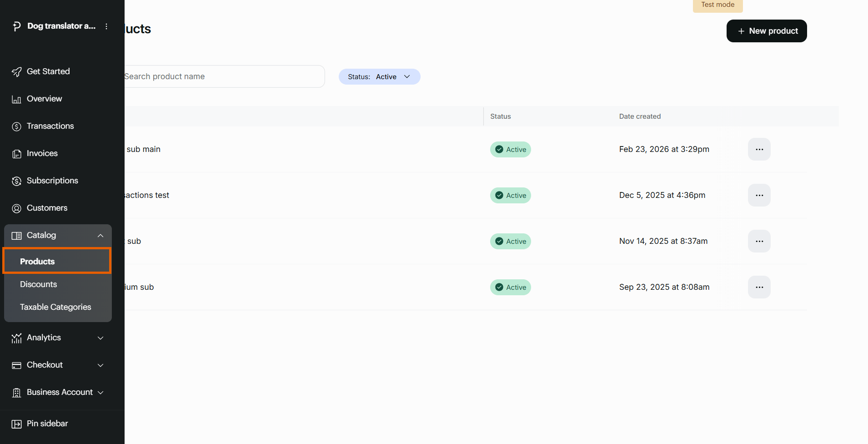This screenshot has height=444, width=868.
Task: Open the actions test product row
Action: click(x=466, y=195)
